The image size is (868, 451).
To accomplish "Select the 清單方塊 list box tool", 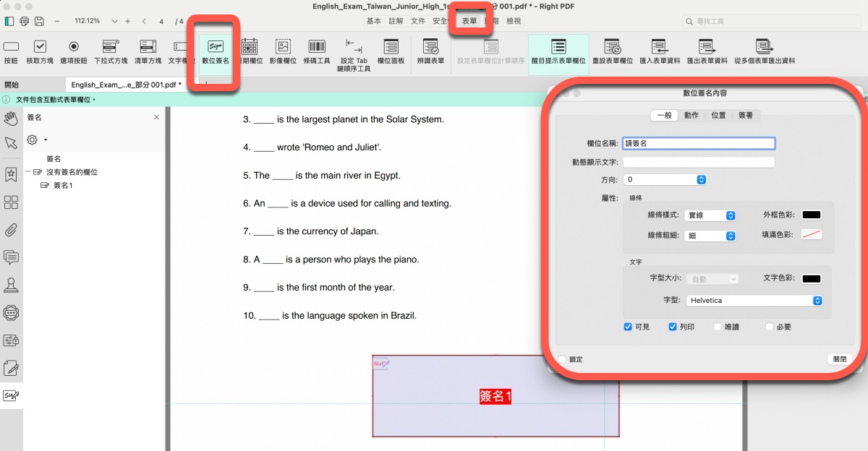I will click(149, 52).
